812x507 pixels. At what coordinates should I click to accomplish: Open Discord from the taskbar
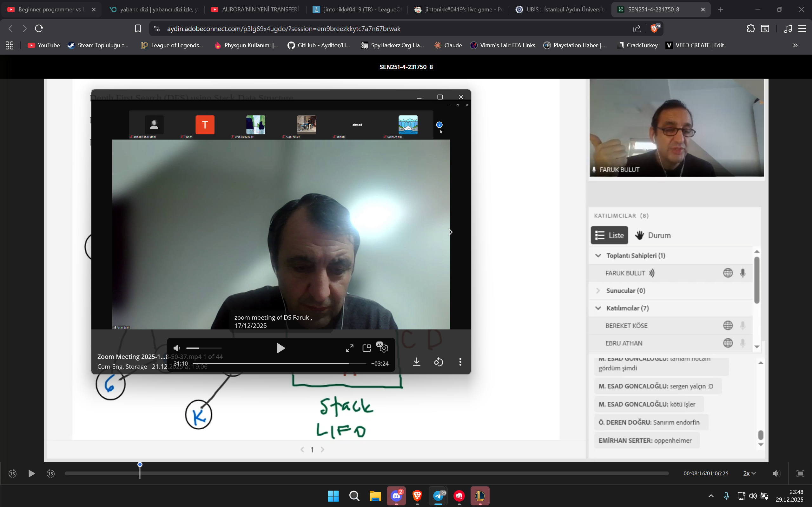pyautogui.click(x=396, y=496)
